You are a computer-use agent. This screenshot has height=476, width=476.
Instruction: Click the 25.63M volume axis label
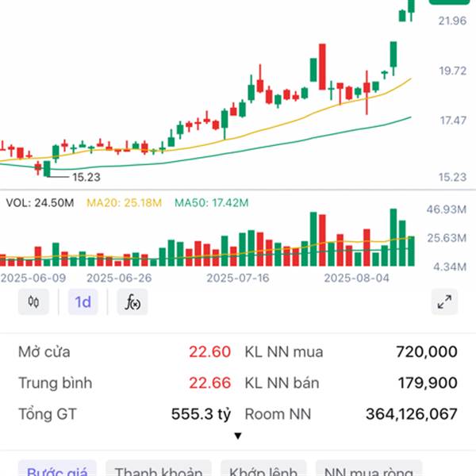(447, 238)
